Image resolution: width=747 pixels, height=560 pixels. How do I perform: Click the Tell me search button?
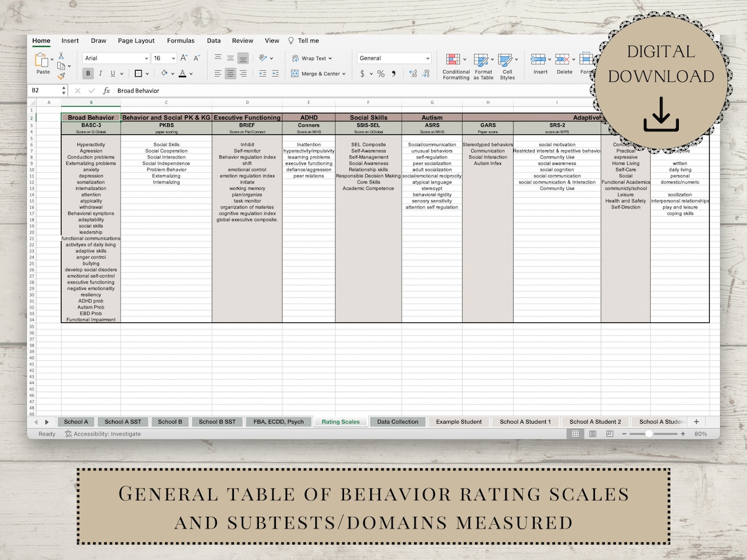point(303,41)
